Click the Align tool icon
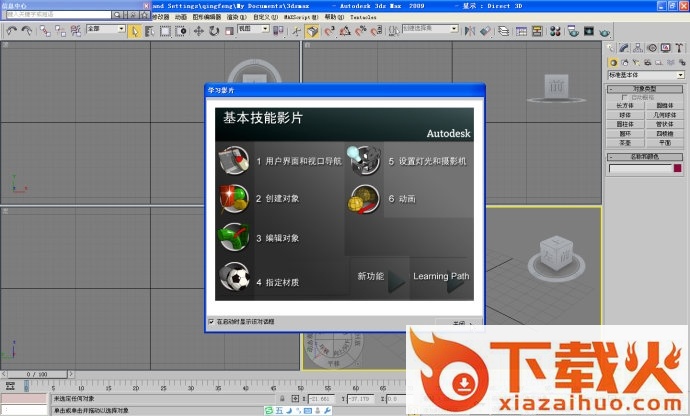This screenshot has height=416, width=690. [485, 31]
